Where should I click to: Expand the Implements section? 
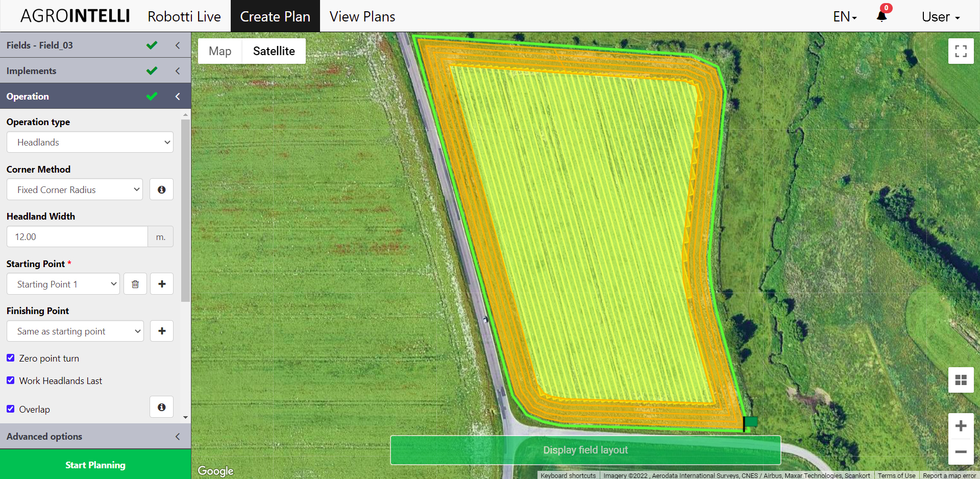point(95,70)
